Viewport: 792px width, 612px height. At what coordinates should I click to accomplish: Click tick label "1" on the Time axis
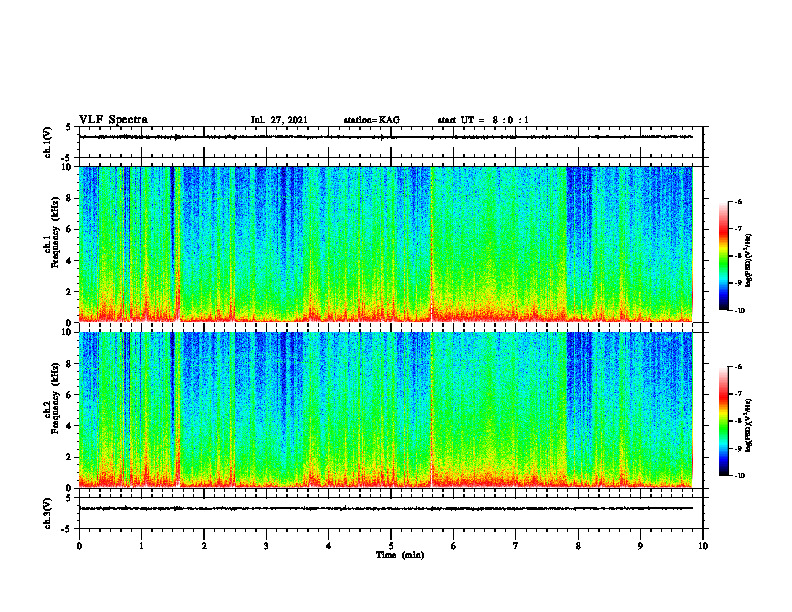(x=141, y=546)
